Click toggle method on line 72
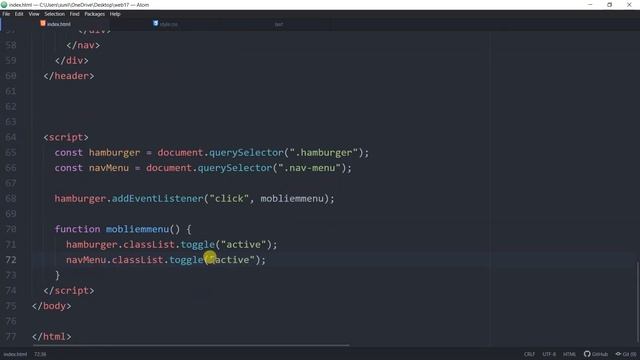 [186, 260]
